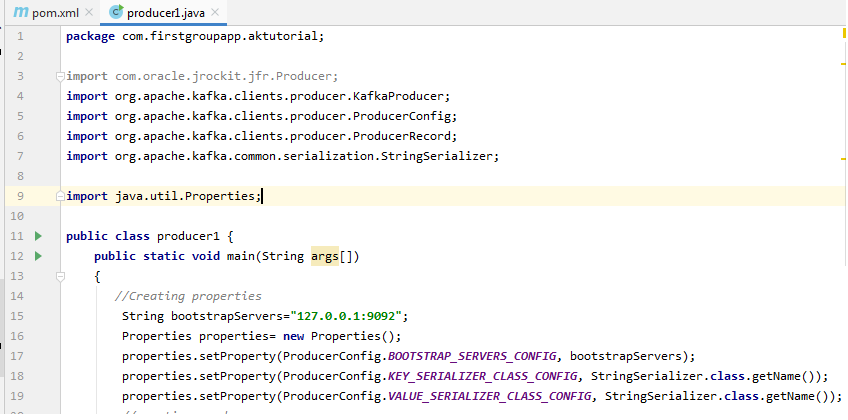Click the Maven icon on pom.xml tab
The height and width of the screenshot is (420, 848).
click(x=21, y=12)
